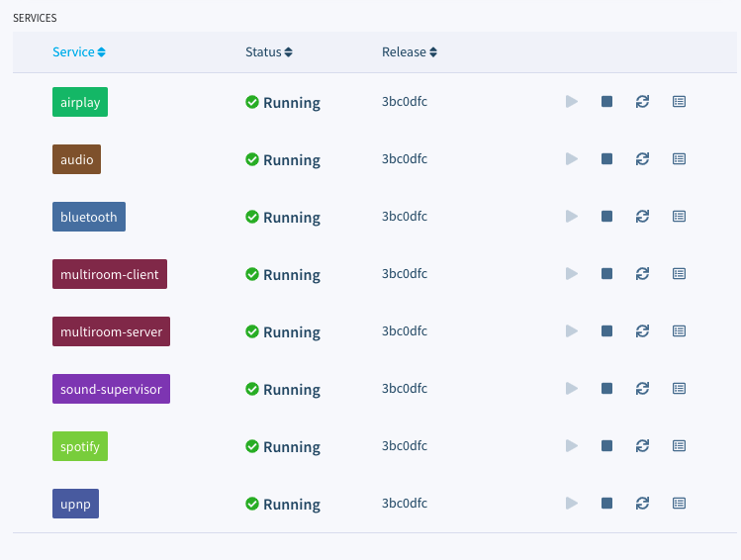This screenshot has height=560, width=741.
Task: Stop the multiroom-client service
Action: [606, 274]
